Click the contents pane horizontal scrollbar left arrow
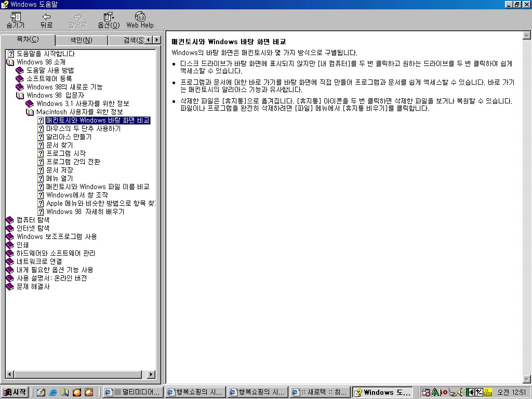This screenshot has width=532, height=399. [10, 374]
